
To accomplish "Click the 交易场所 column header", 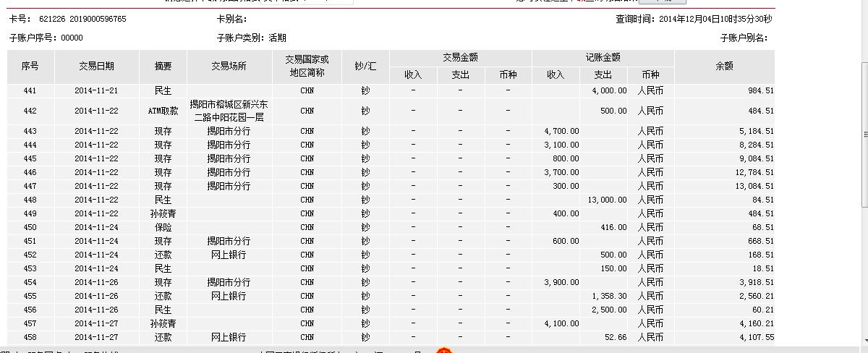I will point(229,67).
